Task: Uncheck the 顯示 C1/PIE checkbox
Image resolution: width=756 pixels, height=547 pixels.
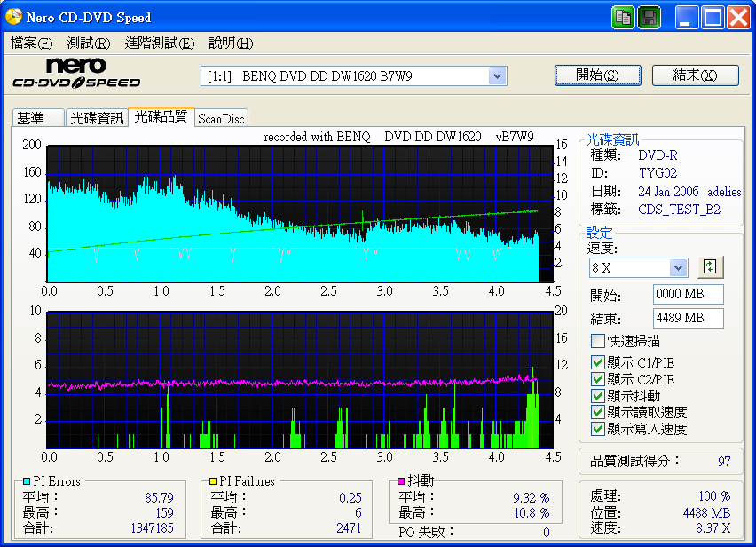Action: point(598,362)
